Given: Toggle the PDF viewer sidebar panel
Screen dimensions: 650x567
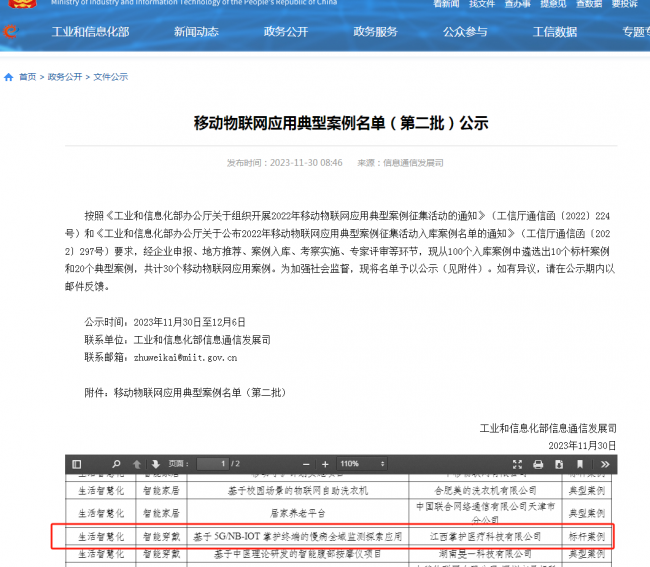Looking at the screenshot, I should [x=77, y=464].
